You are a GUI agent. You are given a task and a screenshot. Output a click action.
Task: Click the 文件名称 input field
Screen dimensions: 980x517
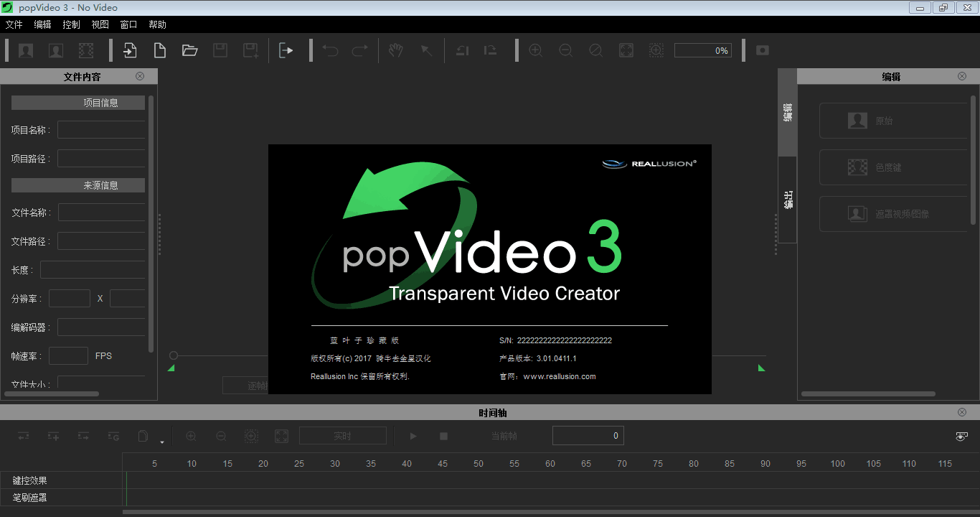101,213
